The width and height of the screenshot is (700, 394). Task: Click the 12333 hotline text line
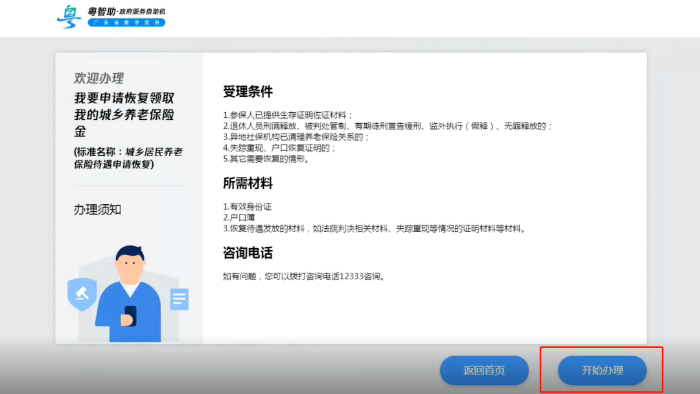pyautogui.click(x=304, y=277)
